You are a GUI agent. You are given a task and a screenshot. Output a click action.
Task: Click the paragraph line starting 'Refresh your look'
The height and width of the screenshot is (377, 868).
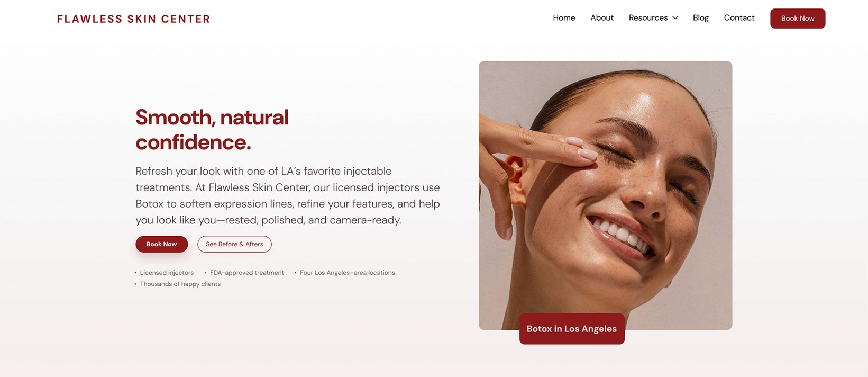pos(263,171)
